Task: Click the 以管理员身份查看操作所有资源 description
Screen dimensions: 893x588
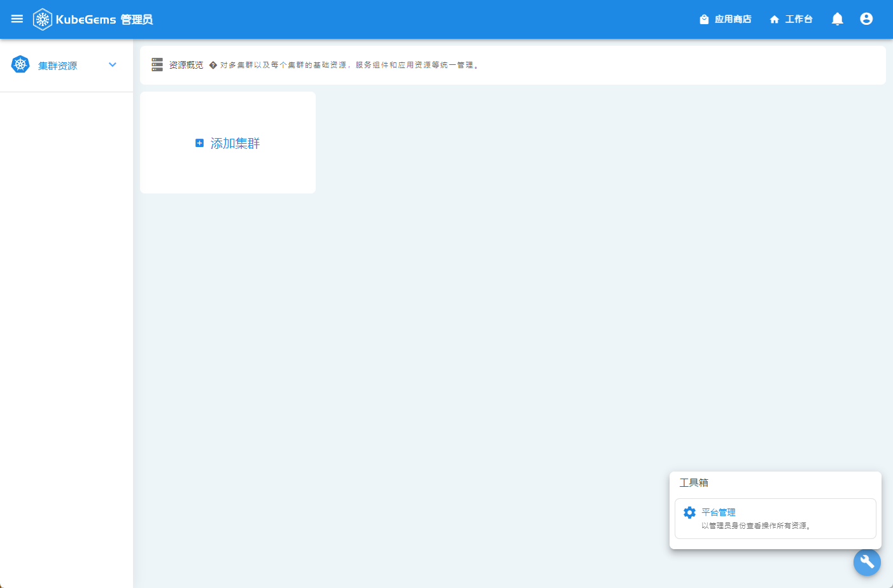Action: tap(756, 526)
